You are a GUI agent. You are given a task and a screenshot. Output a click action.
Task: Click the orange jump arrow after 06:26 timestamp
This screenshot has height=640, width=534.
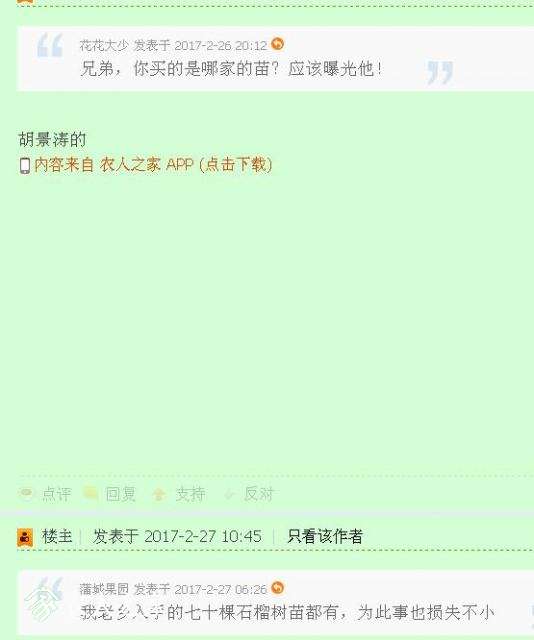(x=277, y=587)
